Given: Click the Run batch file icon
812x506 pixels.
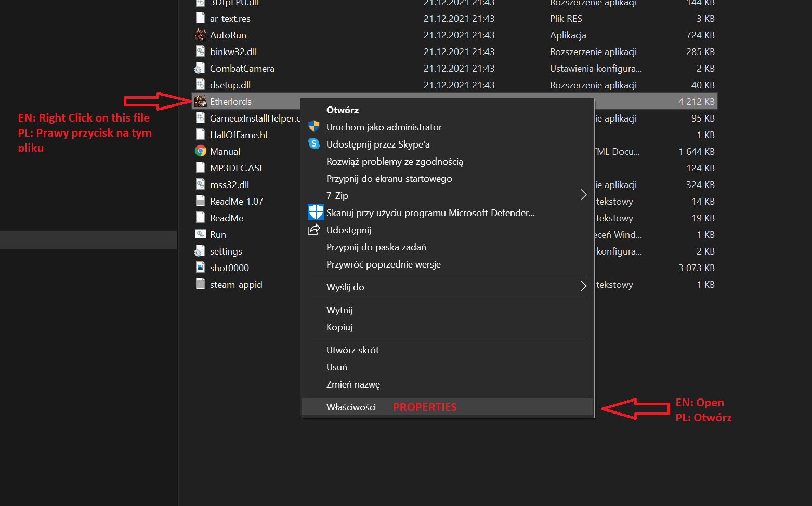Looking at the screenshot, I should 200,234.
